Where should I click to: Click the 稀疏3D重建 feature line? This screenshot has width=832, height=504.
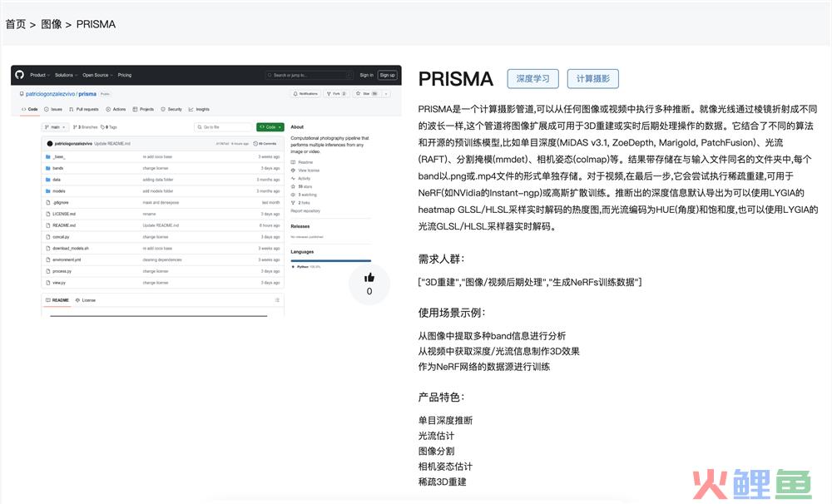(x=442, y=482)
